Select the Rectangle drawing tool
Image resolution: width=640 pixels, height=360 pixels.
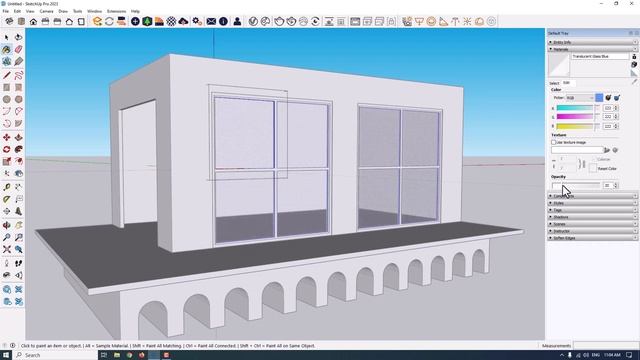7,87
